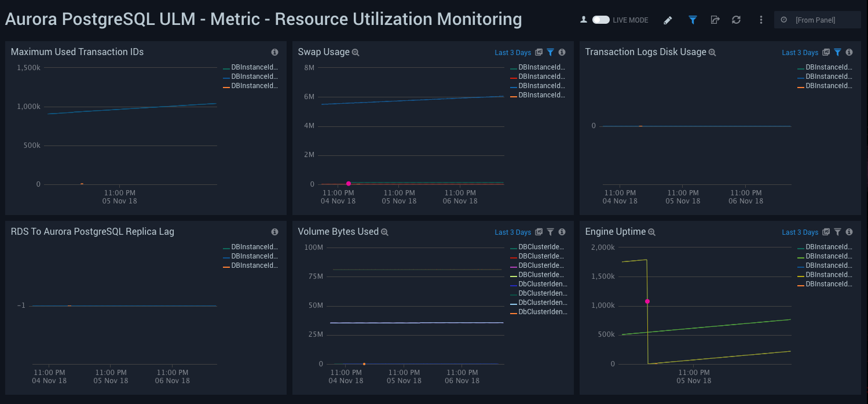This screenshot has height=404, width=868.
Task: Click the share dashboard icon
Action: 715,20
